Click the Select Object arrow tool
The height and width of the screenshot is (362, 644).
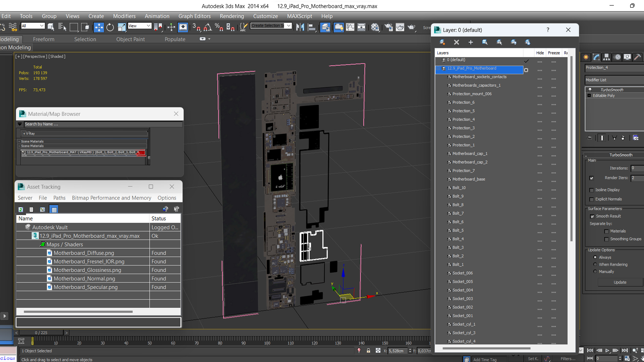pyautogui.click(x=51, y=27)
